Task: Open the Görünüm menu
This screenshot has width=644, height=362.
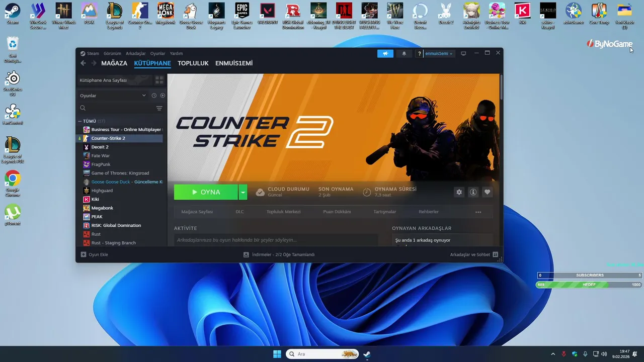Action: point(112,53)
